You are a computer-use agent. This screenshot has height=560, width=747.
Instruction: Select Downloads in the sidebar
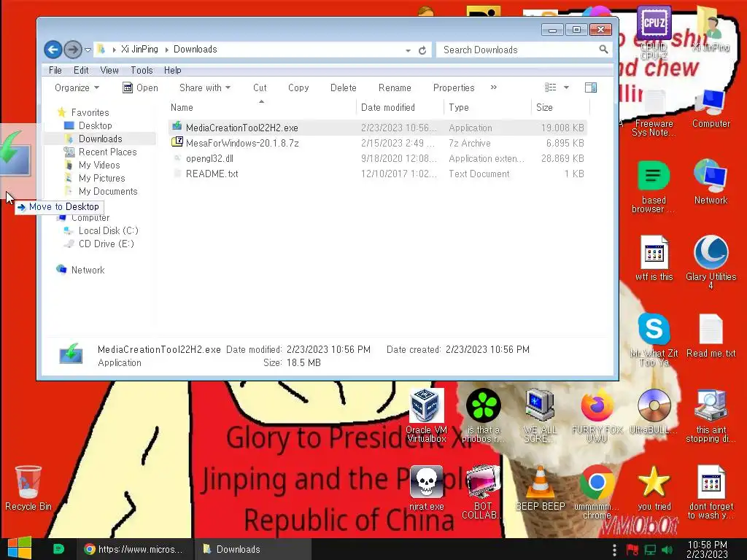pos(100,139)
